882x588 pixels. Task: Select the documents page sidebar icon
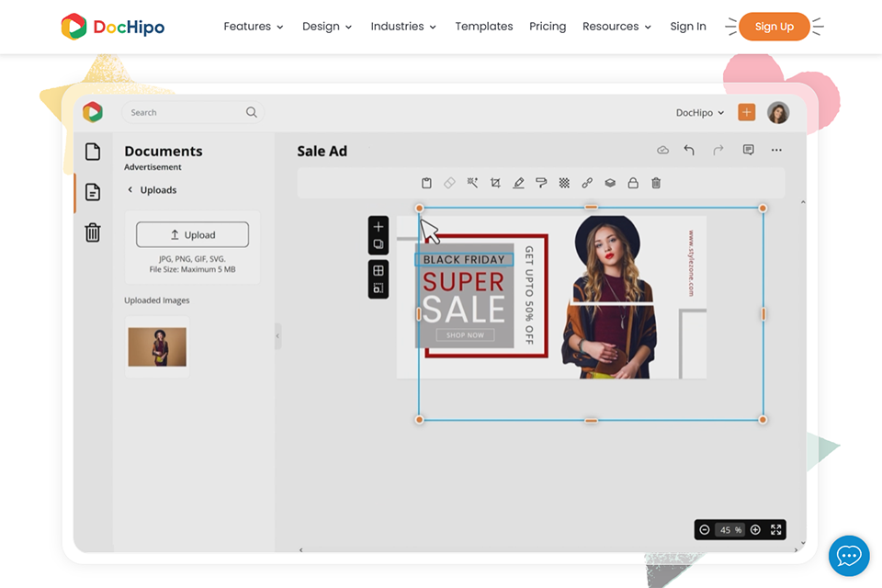93,192
